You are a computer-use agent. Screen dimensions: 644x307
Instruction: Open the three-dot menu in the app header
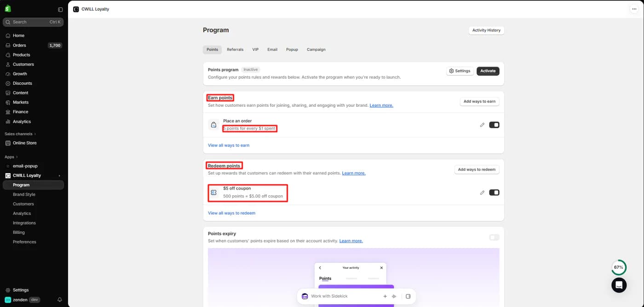point(634,9)
